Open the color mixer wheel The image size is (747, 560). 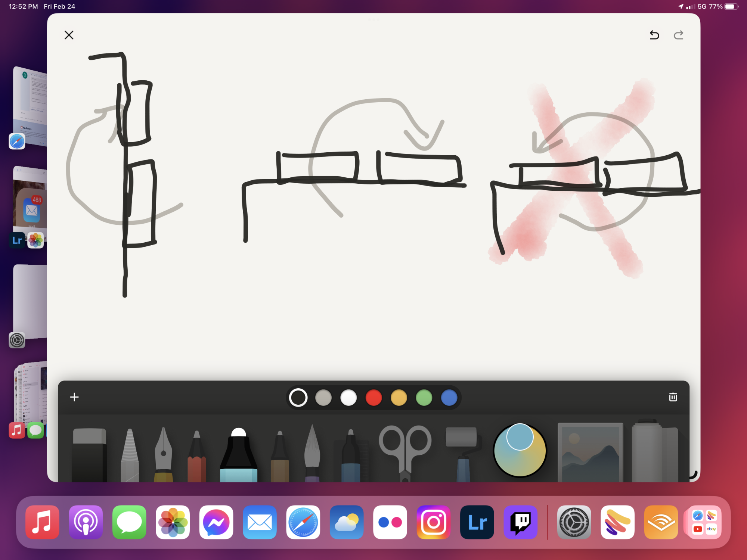(x=520, y=451)
